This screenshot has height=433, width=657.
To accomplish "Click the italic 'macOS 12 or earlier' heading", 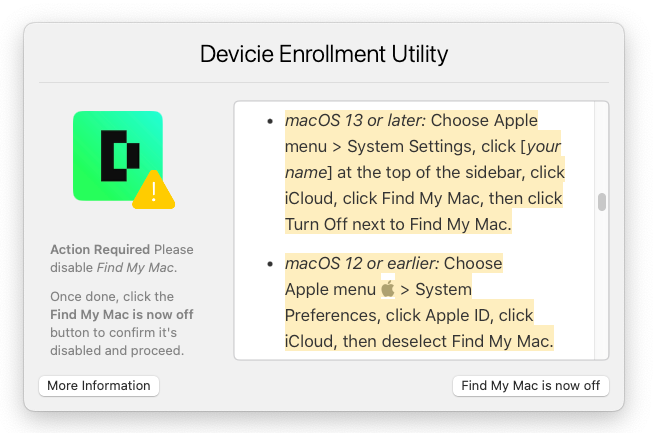I will [362, 263].
